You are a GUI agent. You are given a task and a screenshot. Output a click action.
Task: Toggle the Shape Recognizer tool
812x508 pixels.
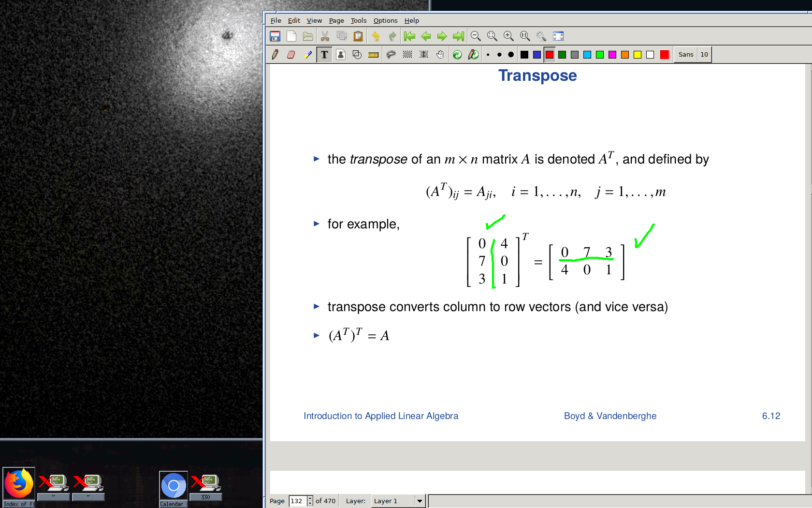[357, 55]
